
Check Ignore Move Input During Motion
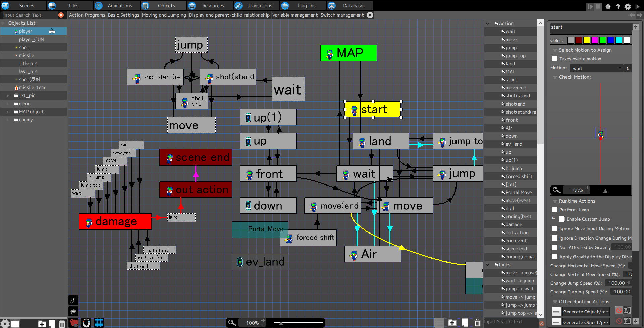[x=554, y=228]
